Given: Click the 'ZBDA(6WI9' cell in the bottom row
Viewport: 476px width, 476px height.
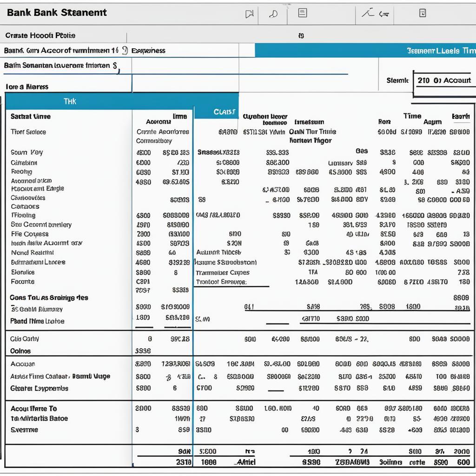Looking at the screenshot, I should click(352, 462).
